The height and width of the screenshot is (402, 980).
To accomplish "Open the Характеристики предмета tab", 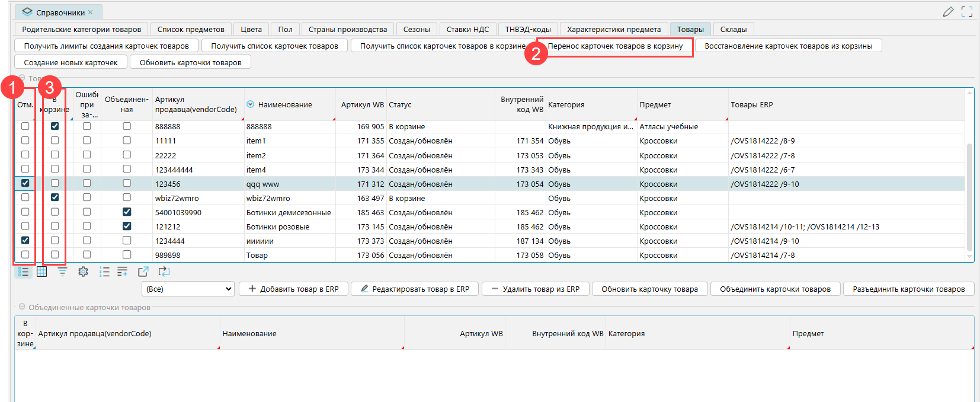I will coord(614,29).
